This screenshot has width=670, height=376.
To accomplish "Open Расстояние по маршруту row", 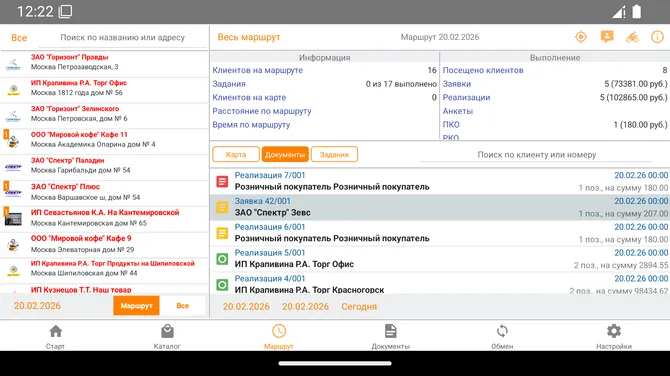I will tap(325, 111).
